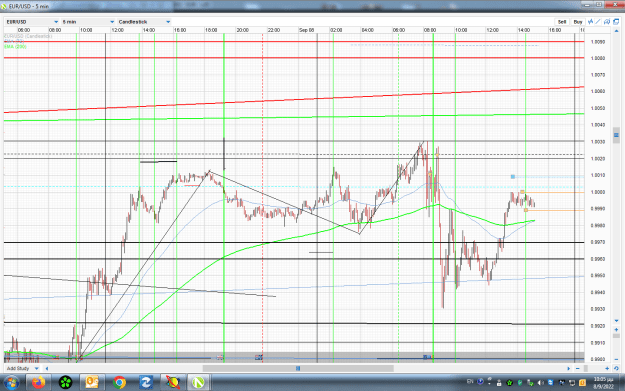Click price axis plus zoom button
Viewport: 625px width, 391px height.
pyautogui.click(x=616, y=330)
